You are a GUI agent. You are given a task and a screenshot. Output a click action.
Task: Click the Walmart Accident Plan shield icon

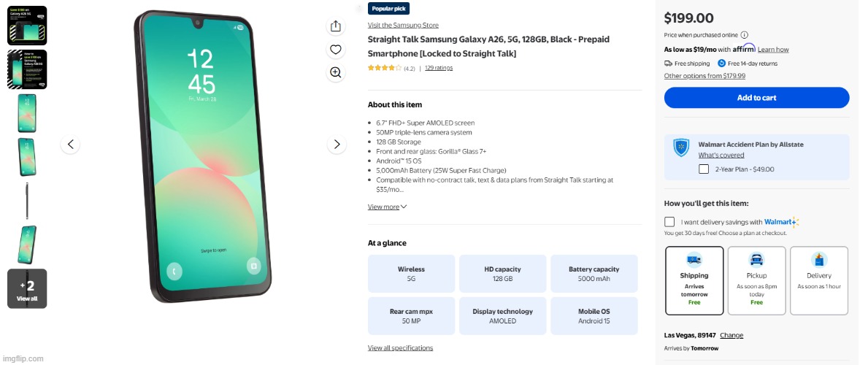click(x=681, y=148)
